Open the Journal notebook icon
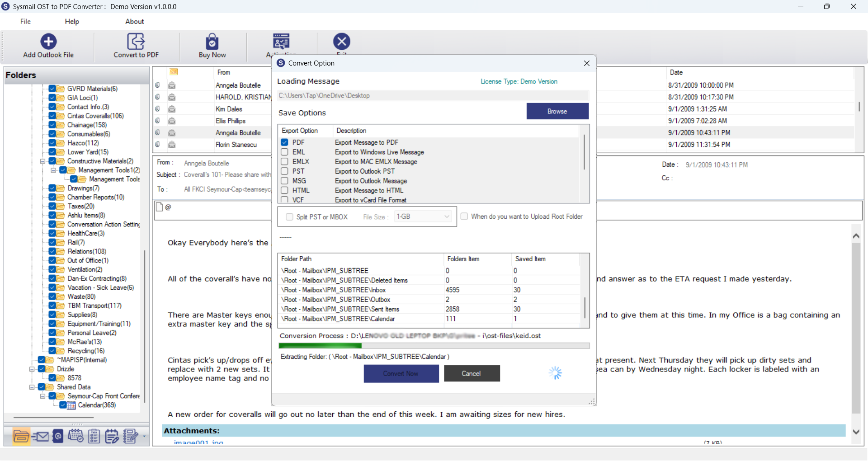Screen dimensions: 868x461 click(x=130, y=436)
